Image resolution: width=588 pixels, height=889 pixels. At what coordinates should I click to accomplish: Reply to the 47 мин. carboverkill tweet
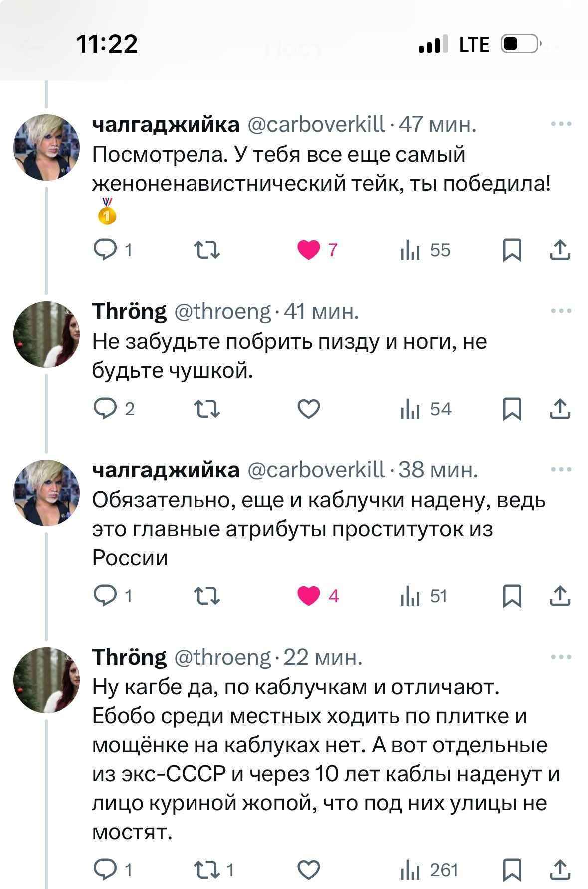[x=104, y=250]
